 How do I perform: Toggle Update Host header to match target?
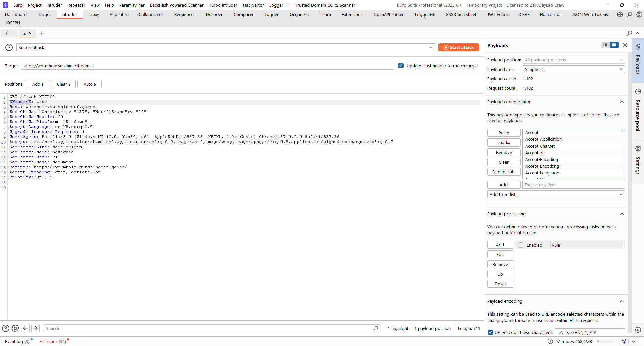[x=401, y=66]
